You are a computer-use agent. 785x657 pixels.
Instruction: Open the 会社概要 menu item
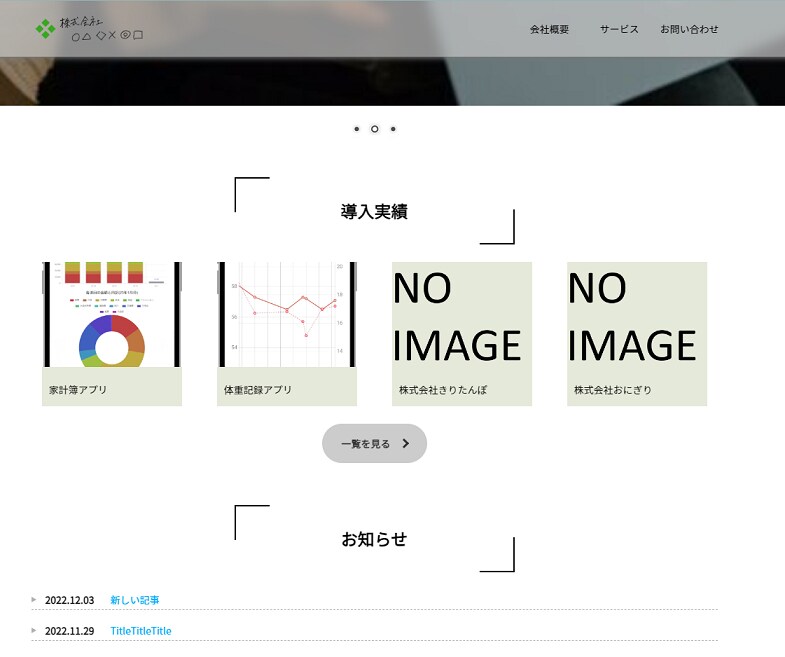(x=549, y=30)
